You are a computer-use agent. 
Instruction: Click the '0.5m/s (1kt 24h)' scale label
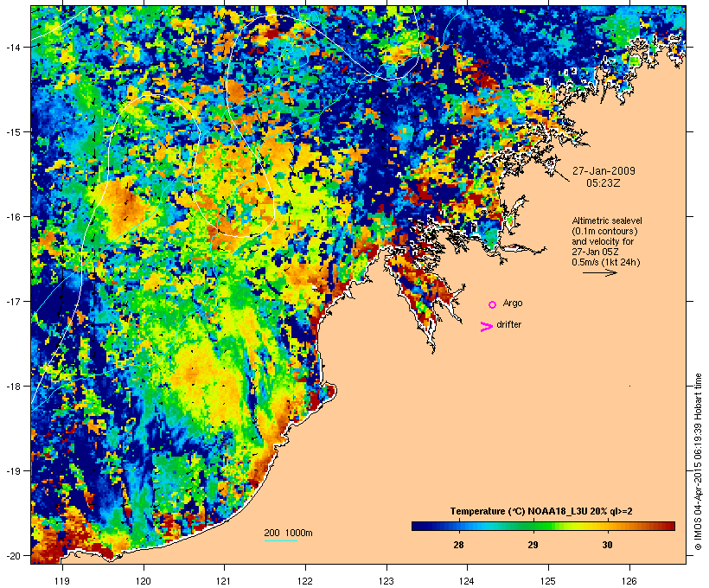pos(606,262)
